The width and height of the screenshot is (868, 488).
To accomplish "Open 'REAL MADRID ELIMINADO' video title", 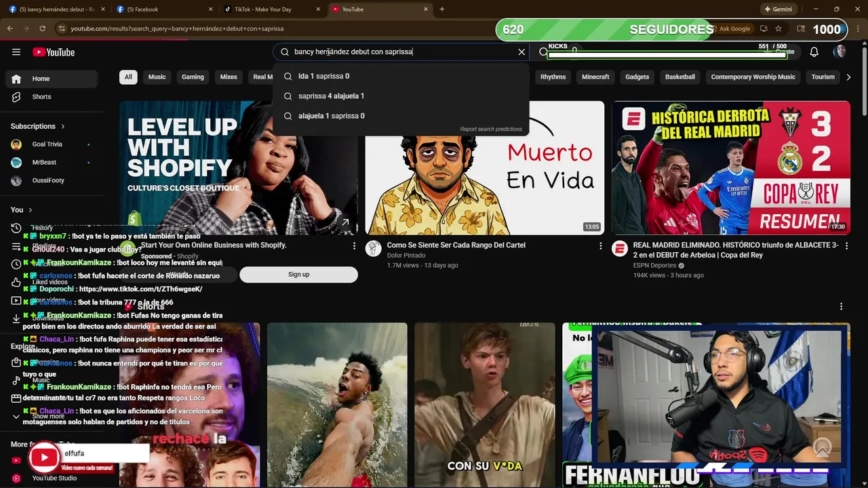I will tap(736, 250).
